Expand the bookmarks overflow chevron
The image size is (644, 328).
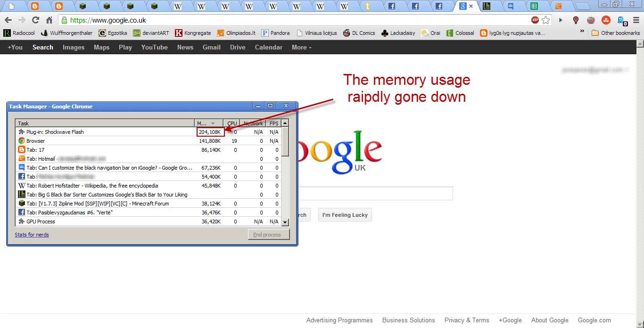pyautogui.click(x=582, y=32)
